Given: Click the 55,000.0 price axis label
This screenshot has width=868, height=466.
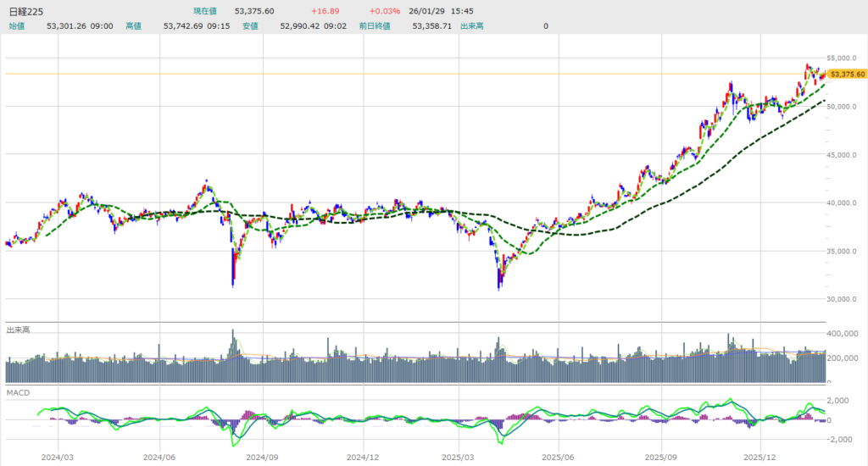Looking at the screenshot, I should tap(847, 58).
